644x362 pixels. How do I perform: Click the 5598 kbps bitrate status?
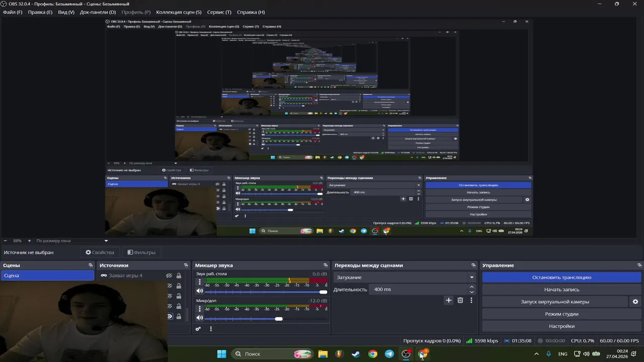(x=482, y=340)
